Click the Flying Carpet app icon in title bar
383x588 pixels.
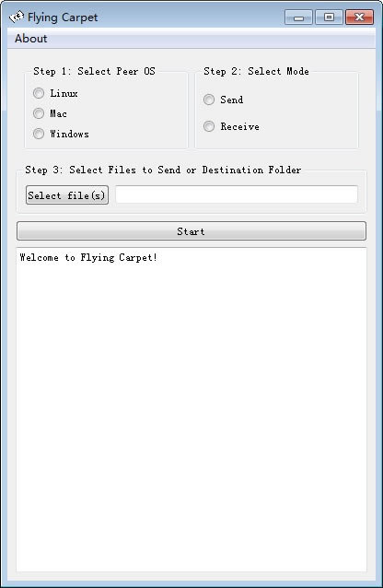(17, 17)
